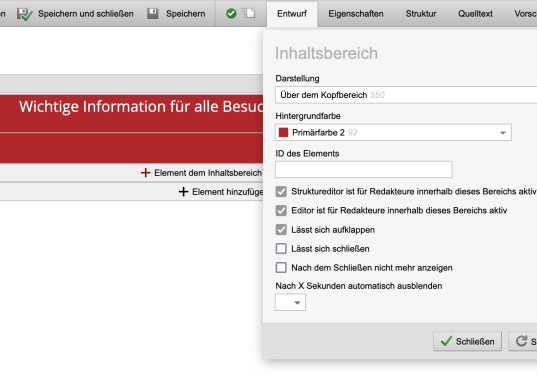The image size is (537, 373).
Task: Save using the Speichern button
Action: click(177, 14)
